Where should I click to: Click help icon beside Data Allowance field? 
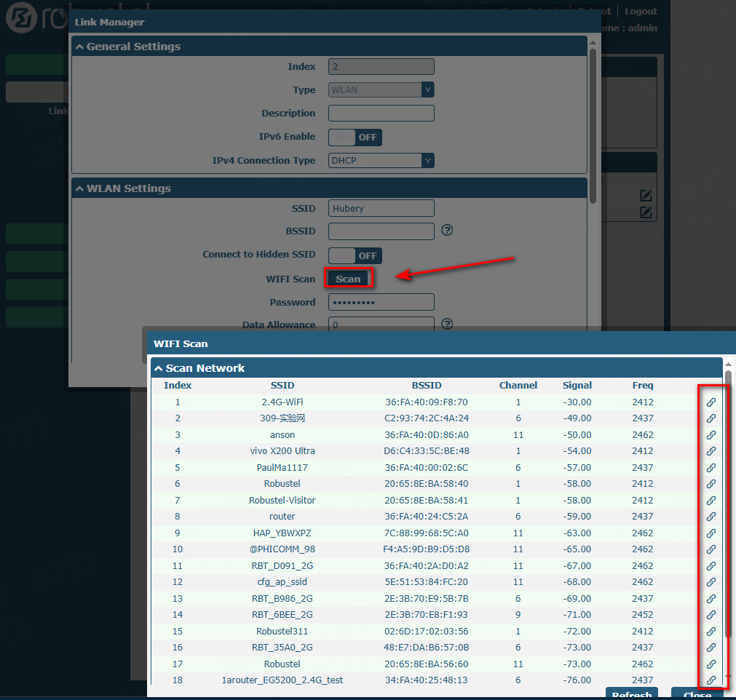pyautogui.click(x=448, y=324)
